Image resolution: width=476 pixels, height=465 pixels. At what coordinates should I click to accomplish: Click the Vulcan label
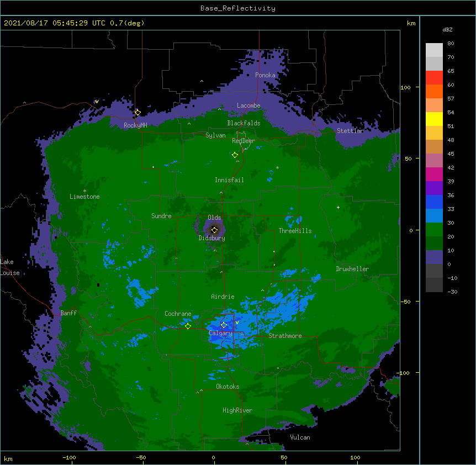tap(300, 437)
